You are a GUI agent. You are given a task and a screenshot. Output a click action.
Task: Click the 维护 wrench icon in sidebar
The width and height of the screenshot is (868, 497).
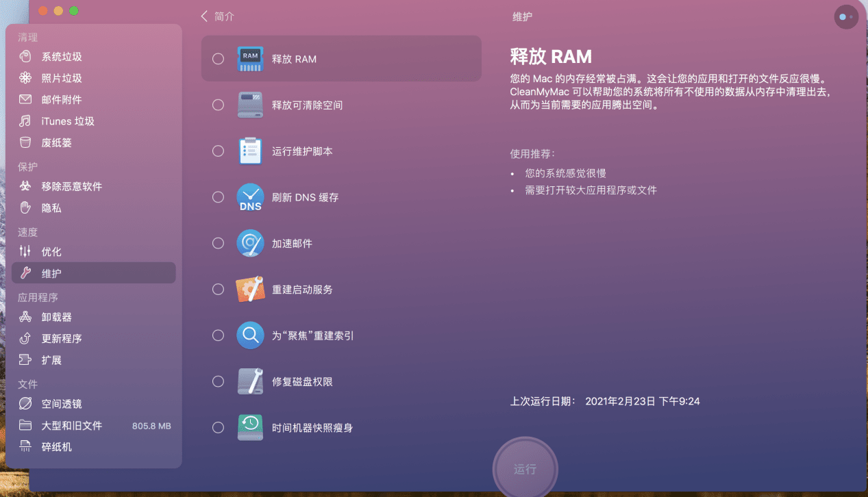click(25, 273)
